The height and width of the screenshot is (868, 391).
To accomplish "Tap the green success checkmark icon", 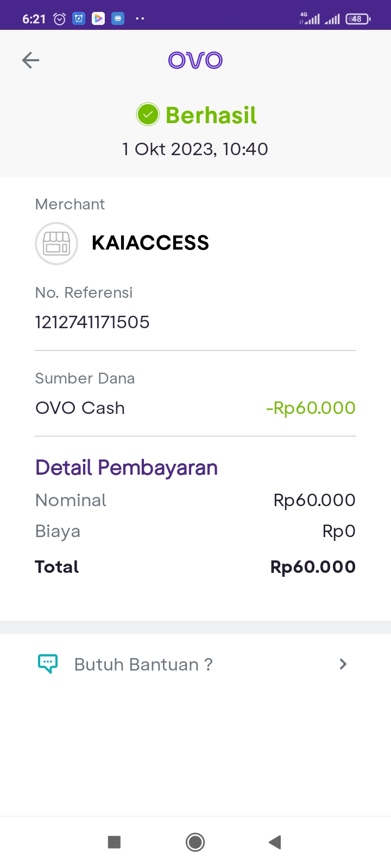I will [148, 114].
